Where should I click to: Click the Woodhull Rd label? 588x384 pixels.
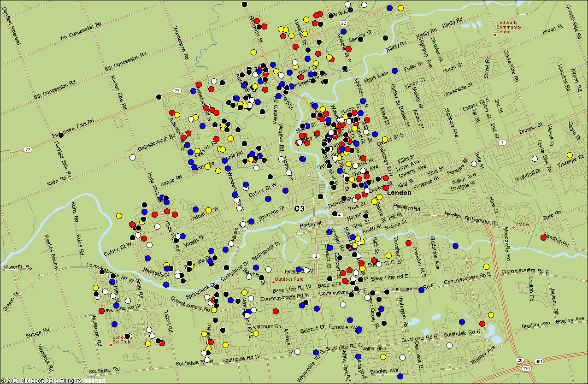(46, 357)
